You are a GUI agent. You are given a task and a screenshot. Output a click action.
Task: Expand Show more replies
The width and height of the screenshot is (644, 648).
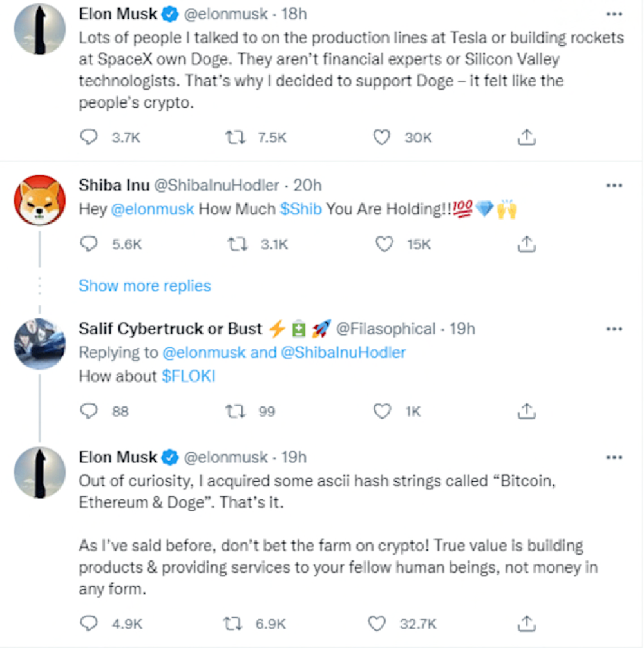click(x=145, y=285)
